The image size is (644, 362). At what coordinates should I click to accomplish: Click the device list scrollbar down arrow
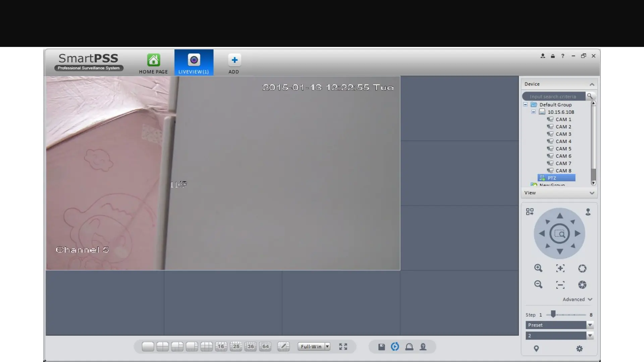(x=593, y=183)
